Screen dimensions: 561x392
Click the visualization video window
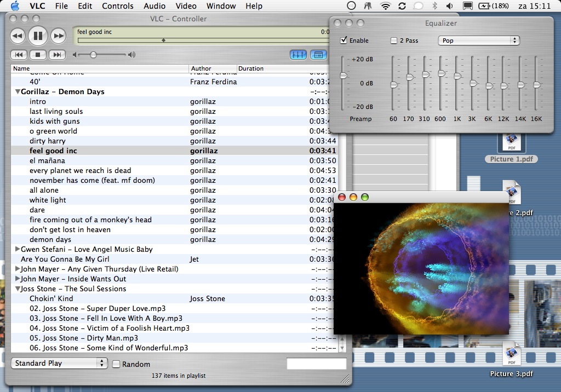pos(421,269)
